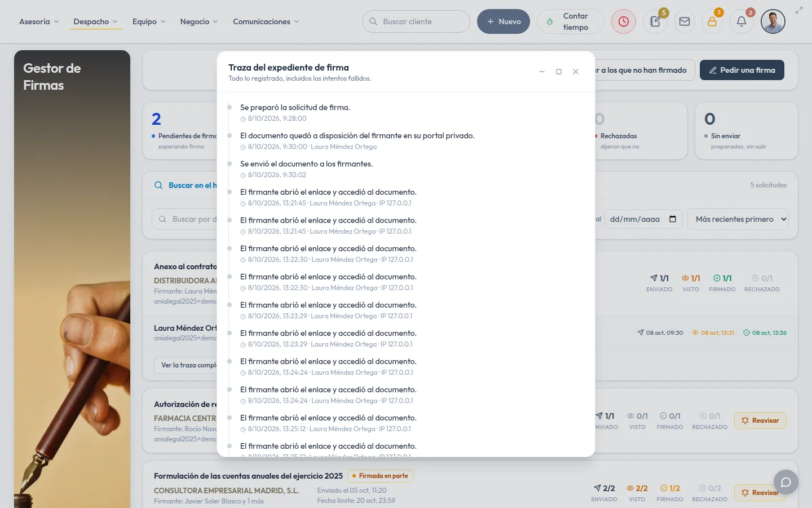812x508 pixels.
Task: Click the 'Se preparó la solicitud de firma.' entry
Action: [295, 107]
